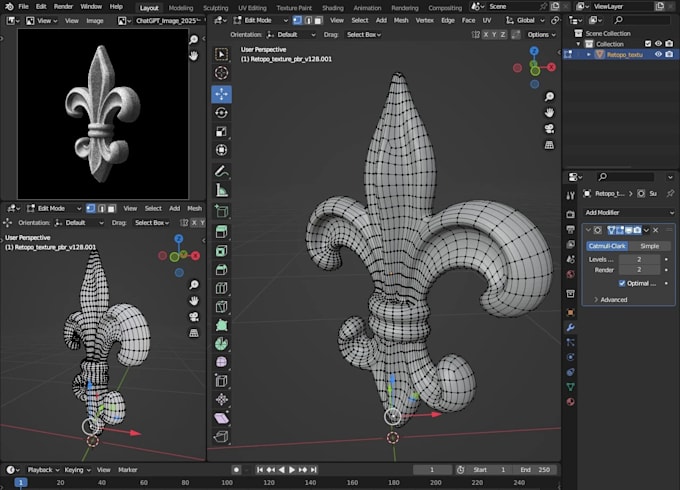Open the Options dropdown
The image size is (680, 490).
click(x=541, y=35)
